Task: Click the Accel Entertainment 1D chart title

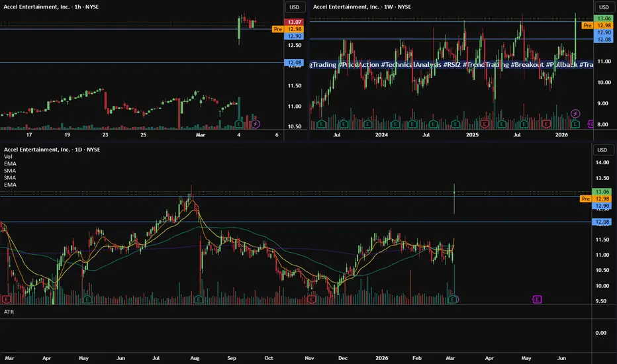Action: point(52,150)
